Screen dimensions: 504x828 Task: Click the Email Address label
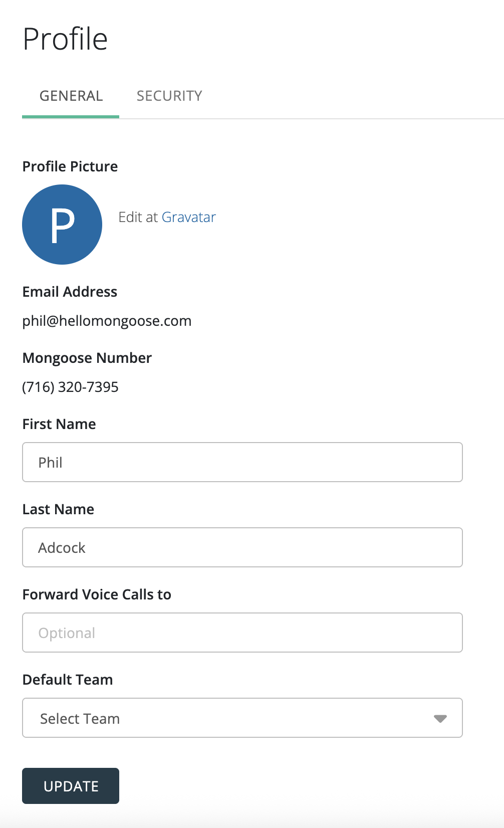click(70, 292)
